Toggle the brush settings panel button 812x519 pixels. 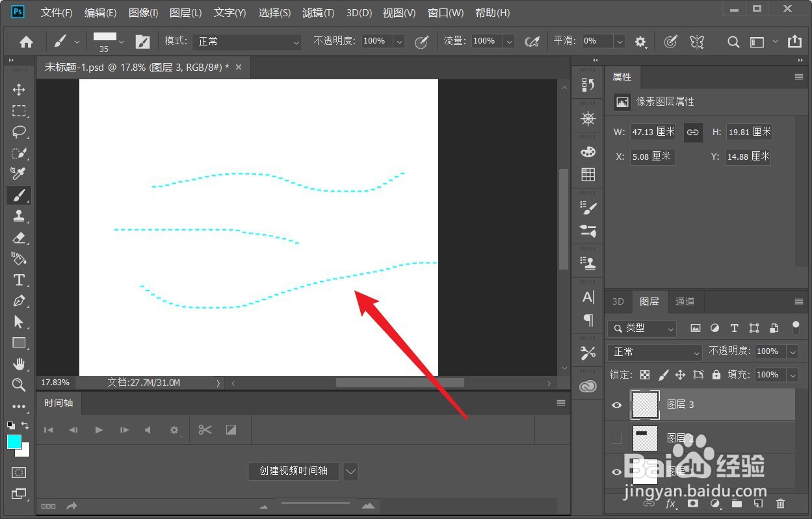coord(142,42)
